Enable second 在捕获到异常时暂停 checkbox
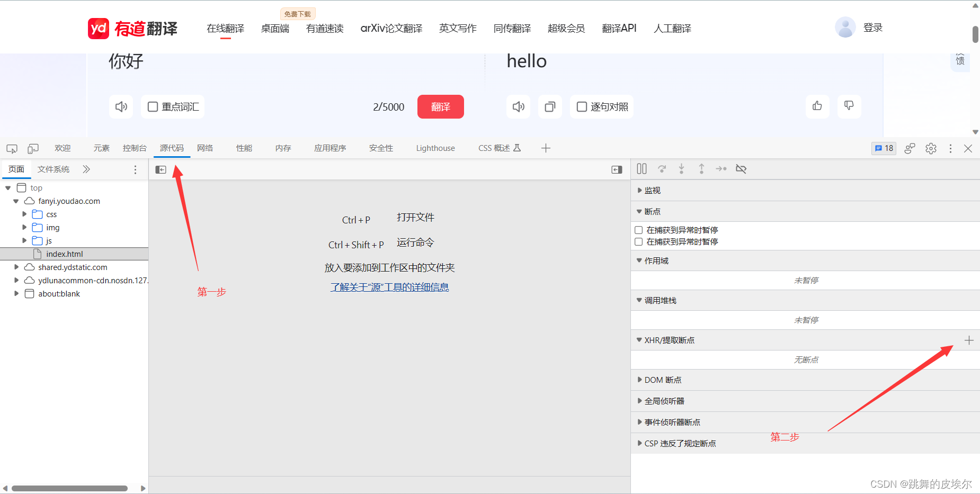Viewport: 980px width, 494px height. pos(639,241)
